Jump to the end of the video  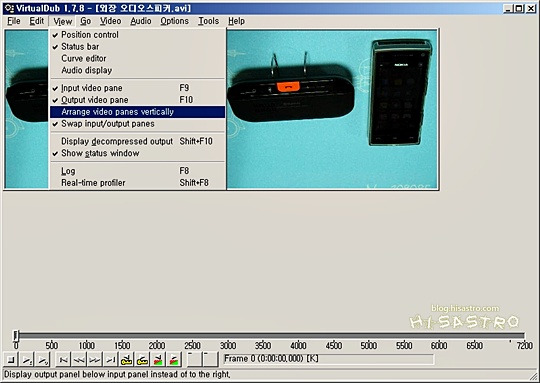point(111,360)
